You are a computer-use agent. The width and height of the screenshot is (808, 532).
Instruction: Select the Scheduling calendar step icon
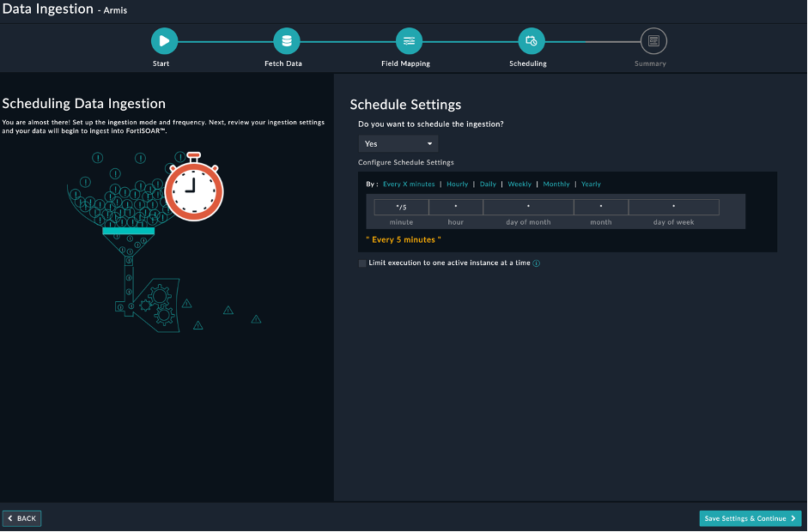531,40
